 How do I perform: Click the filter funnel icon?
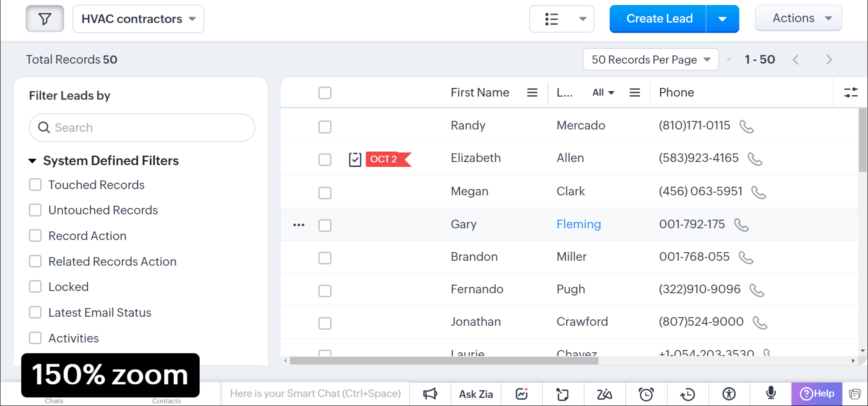(45, 19)
